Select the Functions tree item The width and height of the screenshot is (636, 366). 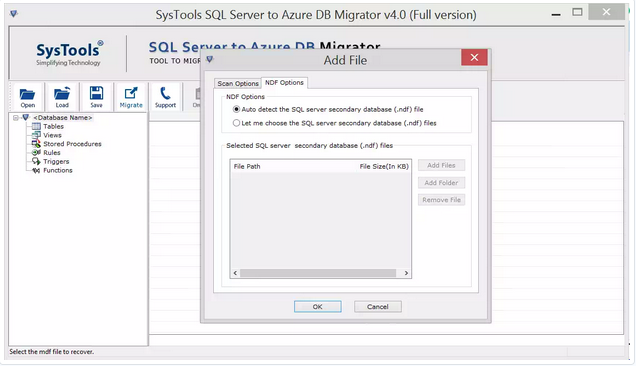[x=58, y=170]
